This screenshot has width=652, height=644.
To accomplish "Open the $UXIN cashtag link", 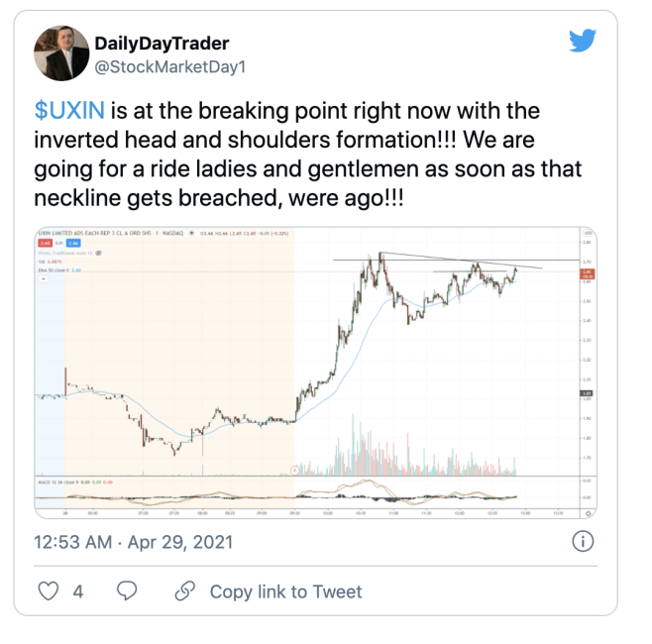I will [69, 111].
